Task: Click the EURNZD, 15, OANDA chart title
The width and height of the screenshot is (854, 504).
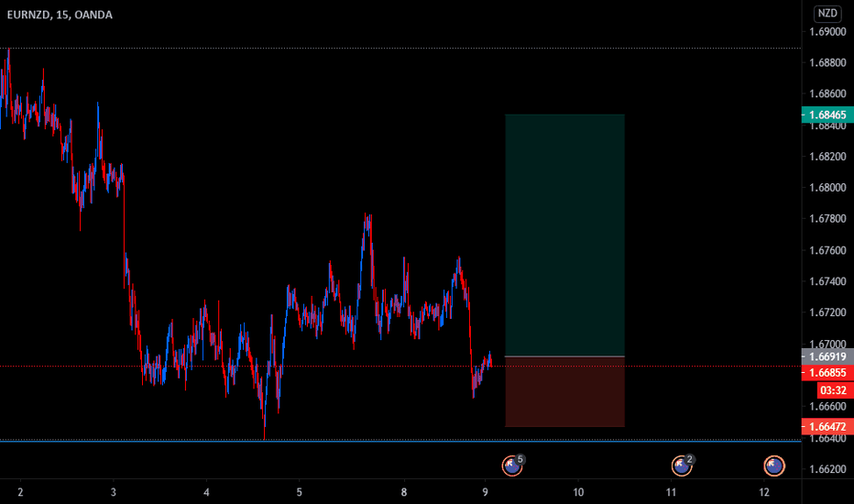Action: [x=60, y=15]
